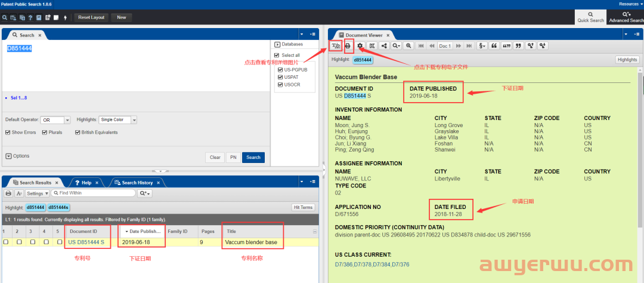This screenshot has width=644, height=283.
Task: Open the Highlights Single Color dropdown
Action: tap(118, 120)
